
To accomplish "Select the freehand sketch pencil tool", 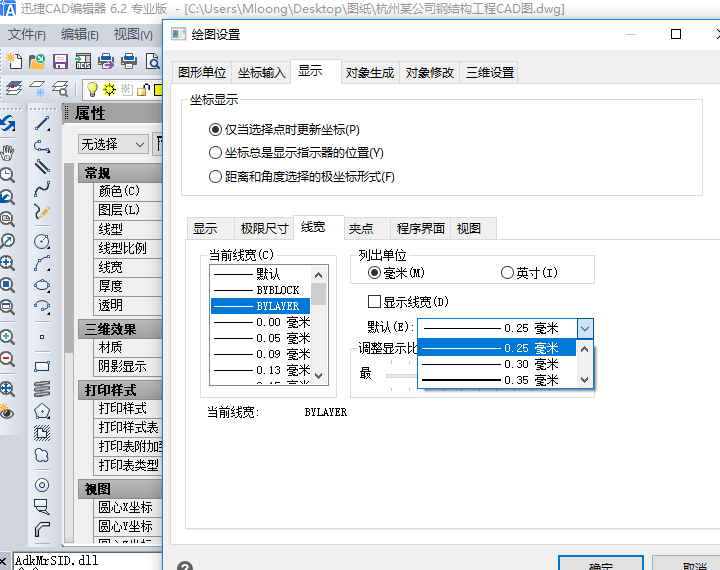I will (42, 211).
